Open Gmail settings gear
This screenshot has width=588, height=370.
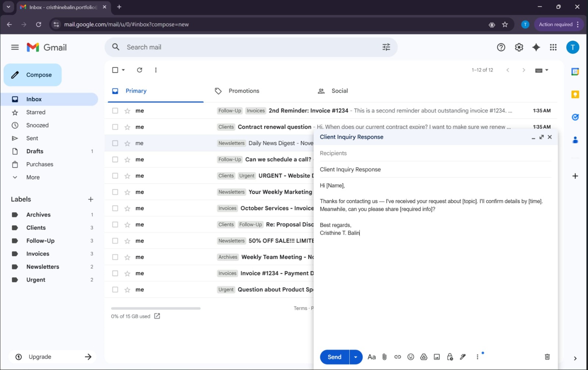tap(519, 47)
